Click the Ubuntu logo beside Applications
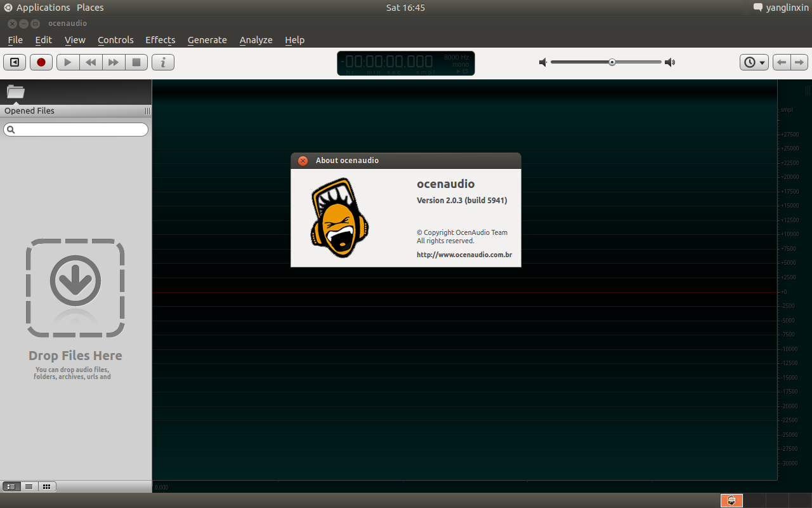This screenshot has width=812, height=508. pos(8,8)
